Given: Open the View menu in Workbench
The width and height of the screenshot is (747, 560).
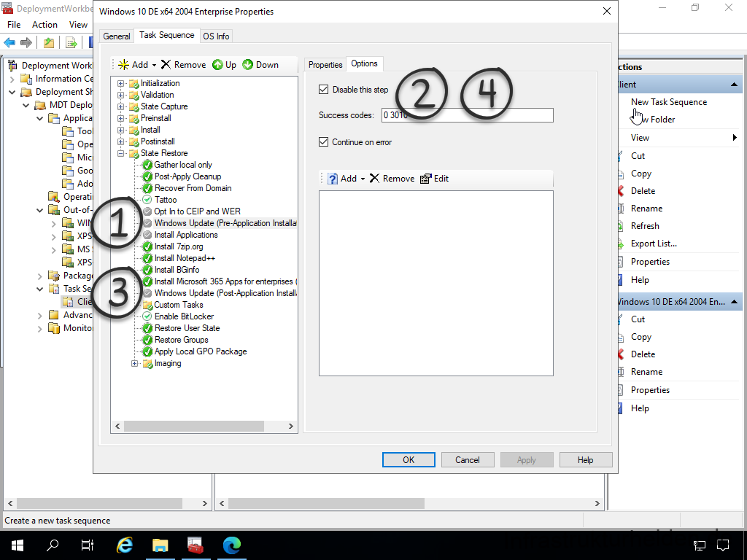Looking at the screenshot, I should [x=78, y=25].
